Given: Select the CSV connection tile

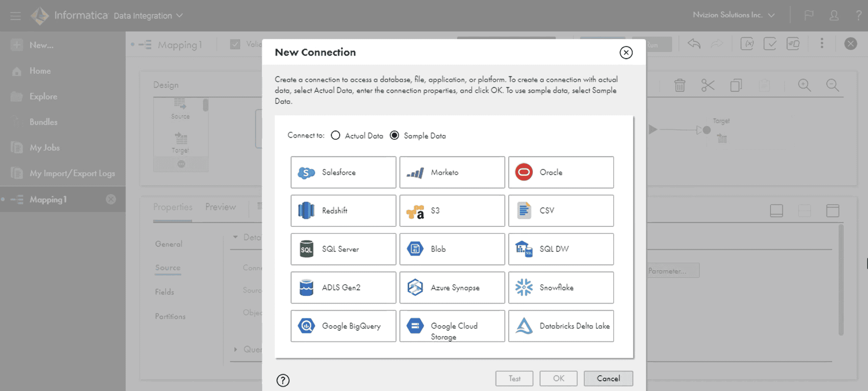Looking at the screenshot, I should [x=561, y=211].
